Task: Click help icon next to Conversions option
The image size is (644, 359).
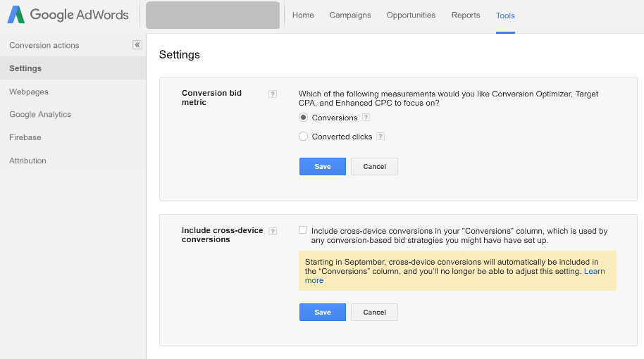Action: 366,118
